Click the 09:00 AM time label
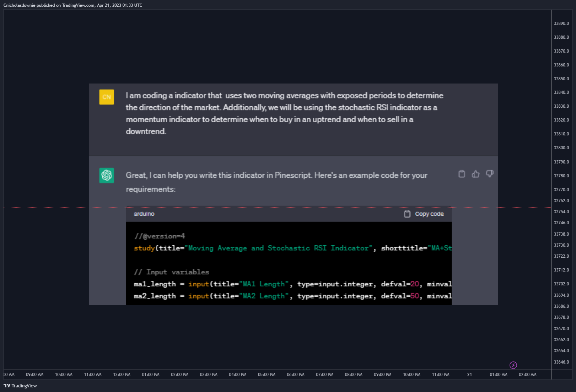The image size is (576, 392). click(34, 375)
